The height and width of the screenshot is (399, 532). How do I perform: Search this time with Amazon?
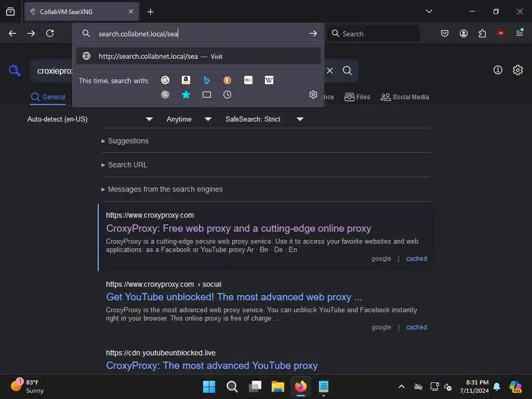[185, 80]
